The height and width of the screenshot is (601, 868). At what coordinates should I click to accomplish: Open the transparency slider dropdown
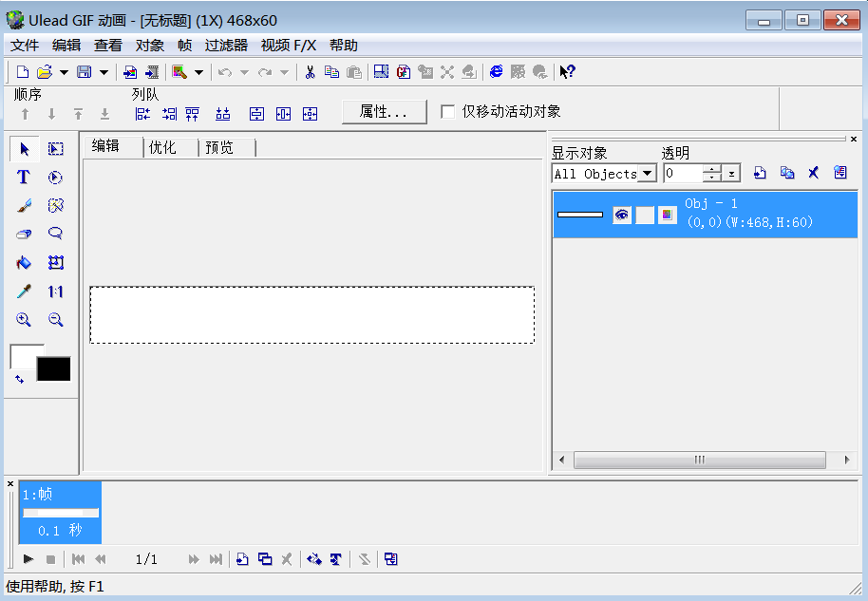point(731,174)
